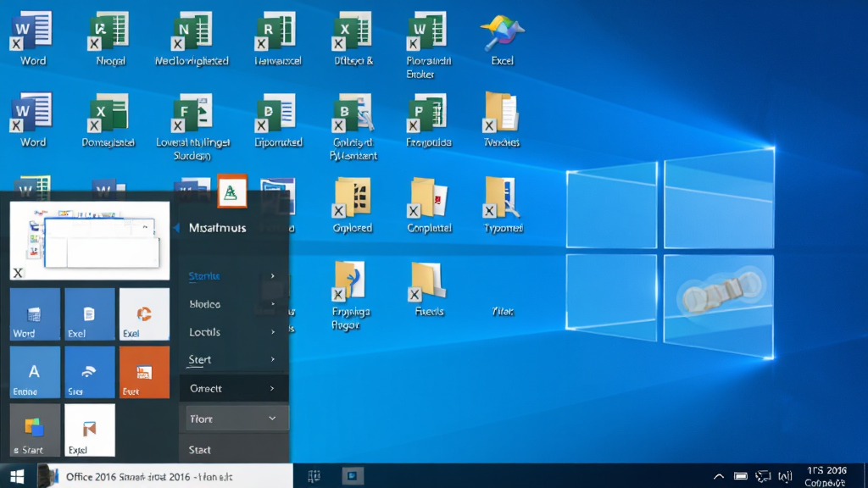The image size is (868, 488).
Task: Open Task View on the taskbar
Action: [314, 476]
